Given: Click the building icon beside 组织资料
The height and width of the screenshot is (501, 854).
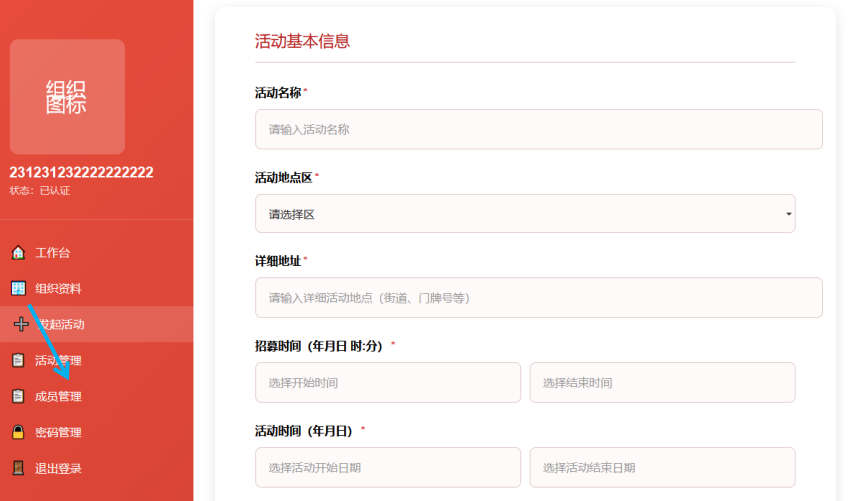Looking at the screenshot, I should (18, 289).
